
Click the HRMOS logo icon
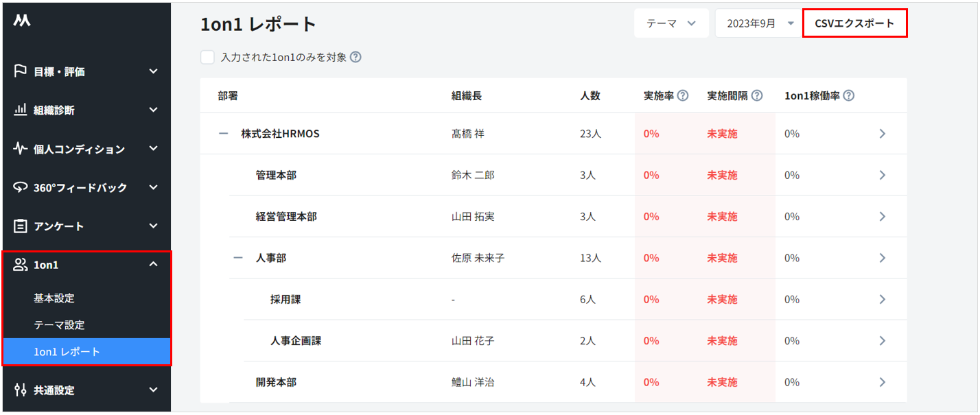(x=22, y=21)
